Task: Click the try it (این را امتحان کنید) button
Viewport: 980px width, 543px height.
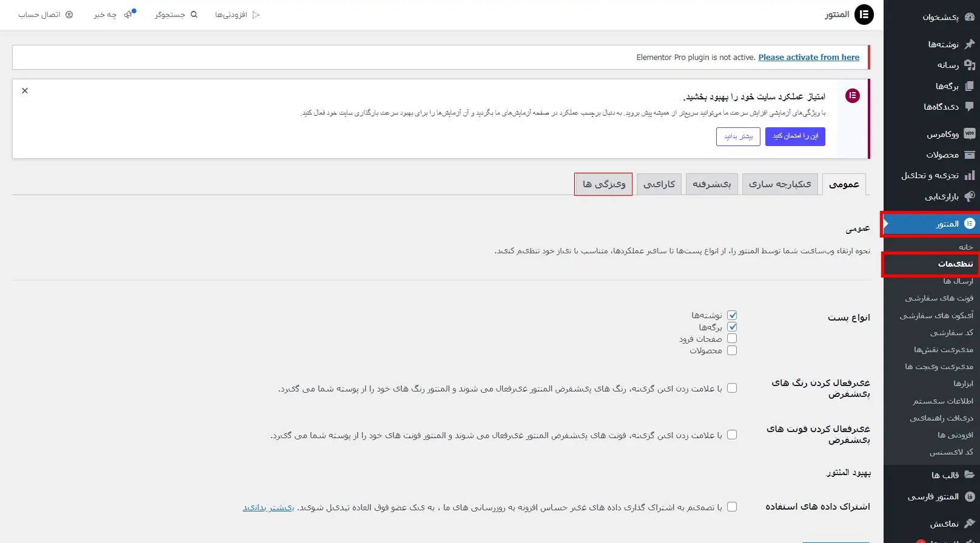Action: click(x=795, y=136)
